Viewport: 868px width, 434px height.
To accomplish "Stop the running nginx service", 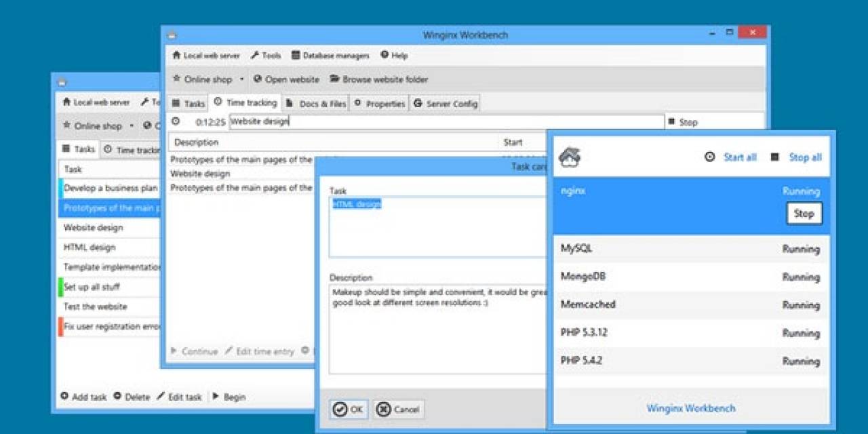I will pyautogui.click(x=804, y=214).
